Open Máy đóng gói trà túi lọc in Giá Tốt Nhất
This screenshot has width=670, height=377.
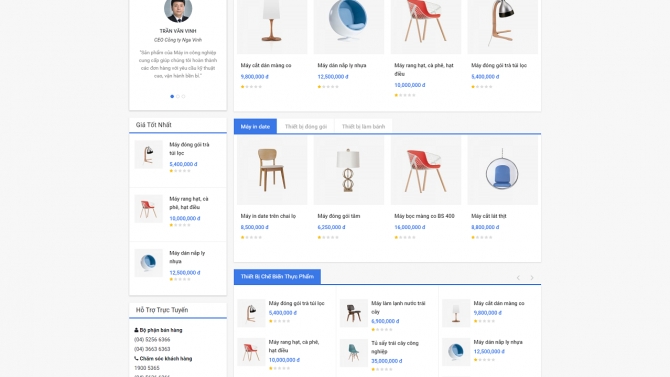pyautogui.click(x=189, y=149)
